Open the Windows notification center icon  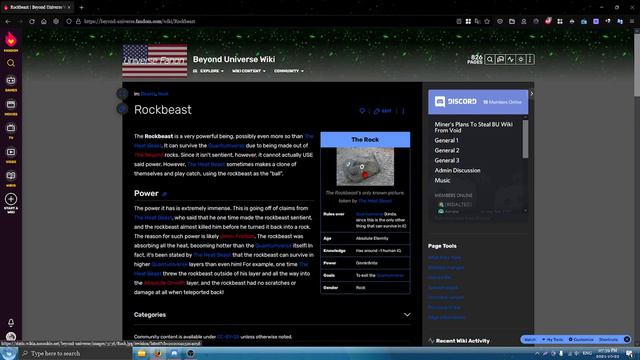pos(629,353)
